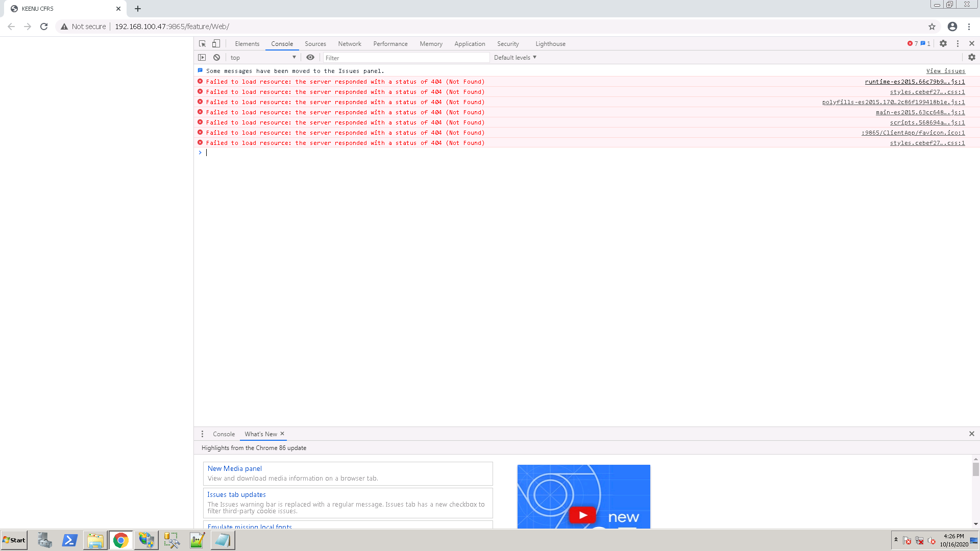Reload the page button
The height and width of the screenshot is (551, 980).
[44, 27]
